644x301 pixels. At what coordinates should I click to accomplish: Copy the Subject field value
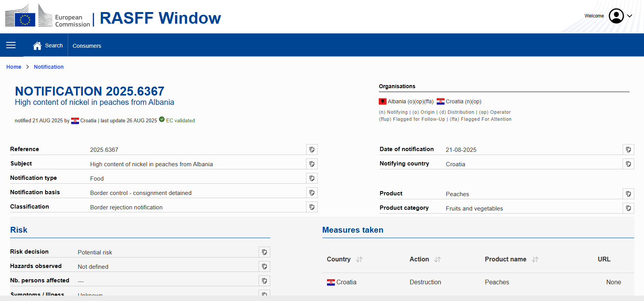[312, 164]
